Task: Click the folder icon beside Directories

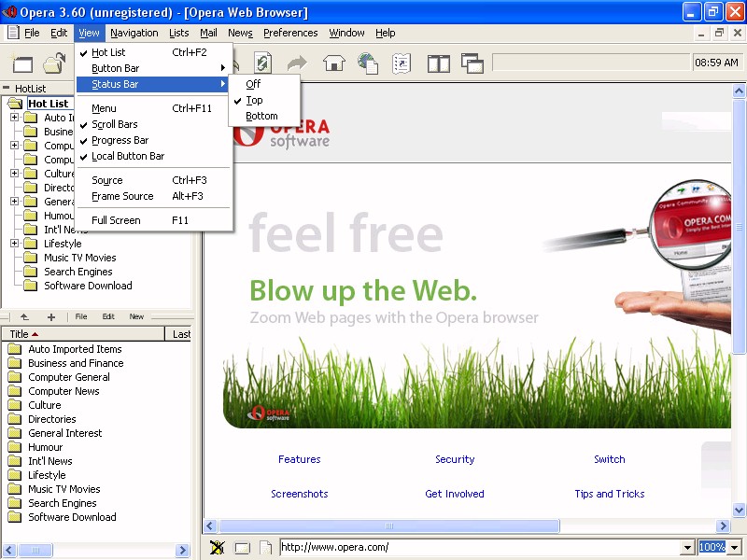Action: pos(15,419)
